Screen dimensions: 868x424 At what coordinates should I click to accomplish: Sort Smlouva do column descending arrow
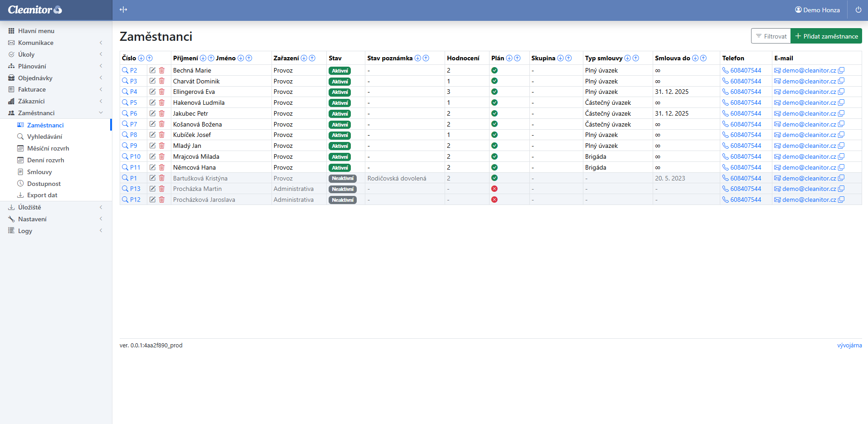(695, 58)
